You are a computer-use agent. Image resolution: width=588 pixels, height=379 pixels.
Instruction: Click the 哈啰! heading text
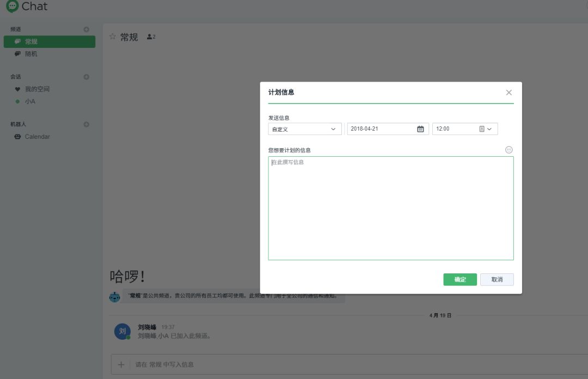tap(127, 276)
